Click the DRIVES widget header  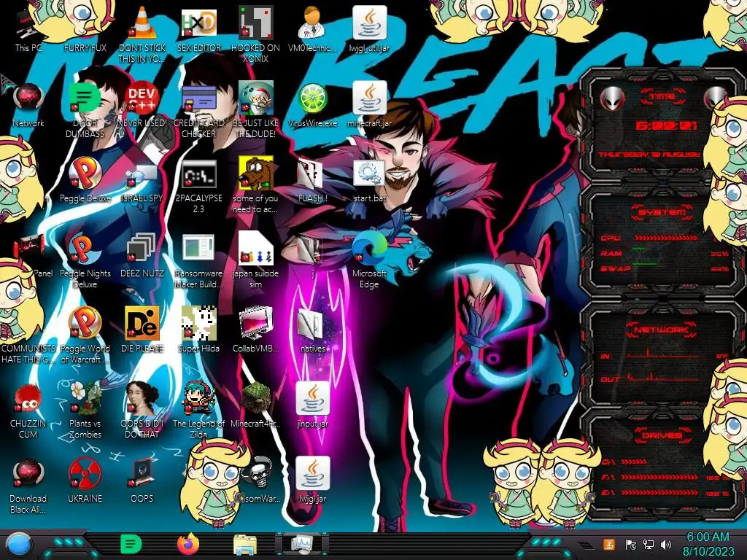tap(662, 435)
